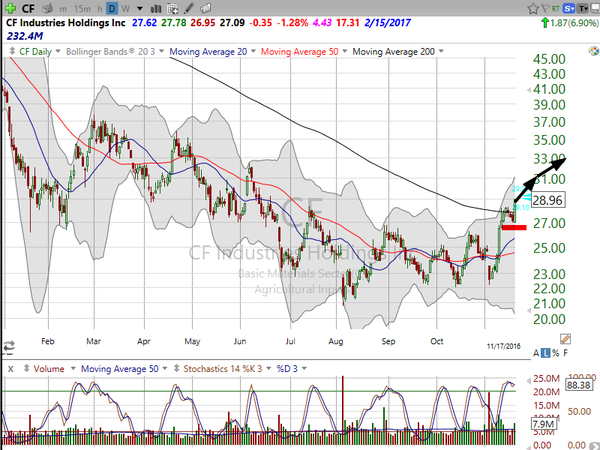Image resolution: width=600 pixels, height=450 pixels.
Task: Set scale to Percent '%'
Action: 556,353
